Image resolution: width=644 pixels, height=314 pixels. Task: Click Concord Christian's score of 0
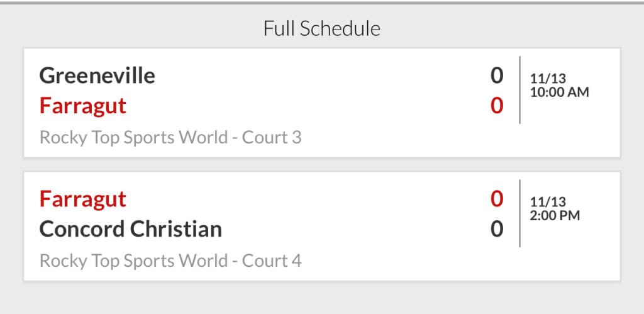tap(497, 229)
